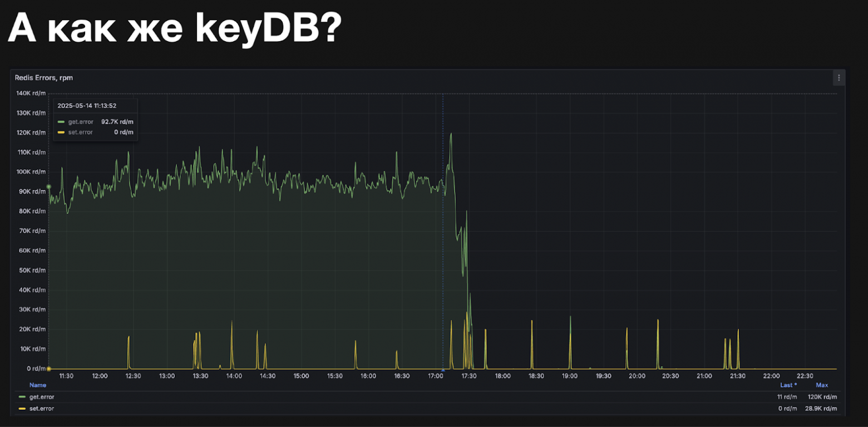The height and width of the screenshot is (427, 868).
Task: Click the 28.9K rd/m max value
Action: (821, 409)
